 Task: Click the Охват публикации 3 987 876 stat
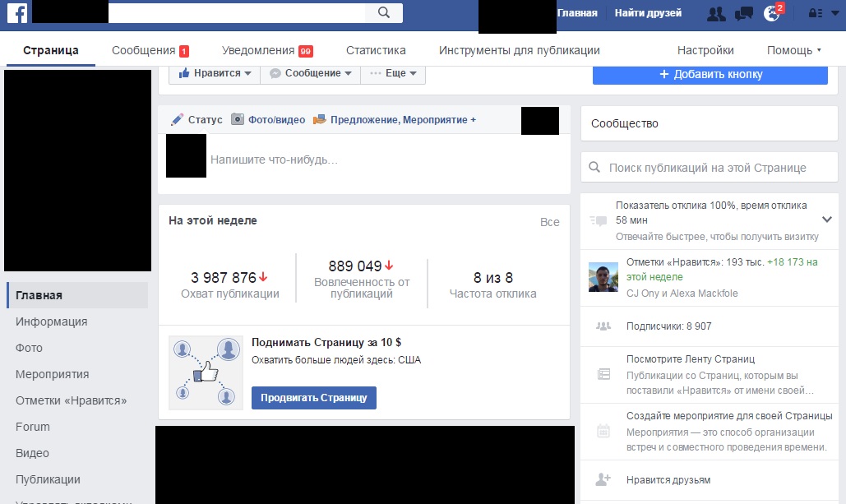click(230, 285)
